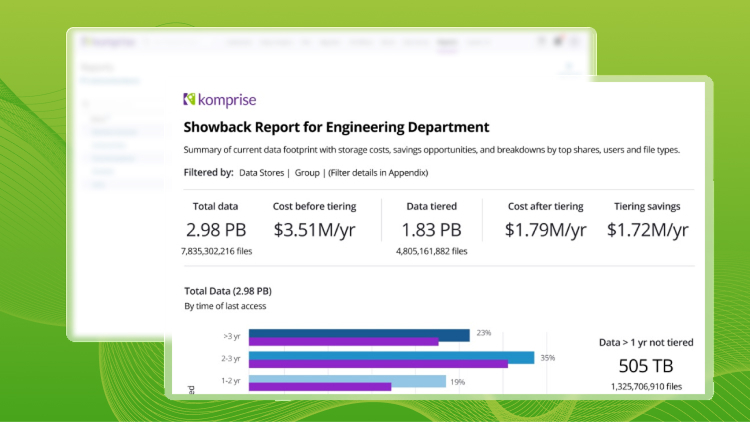
Task: Click the Komprise logo in the report
Action: pos(219,99)
